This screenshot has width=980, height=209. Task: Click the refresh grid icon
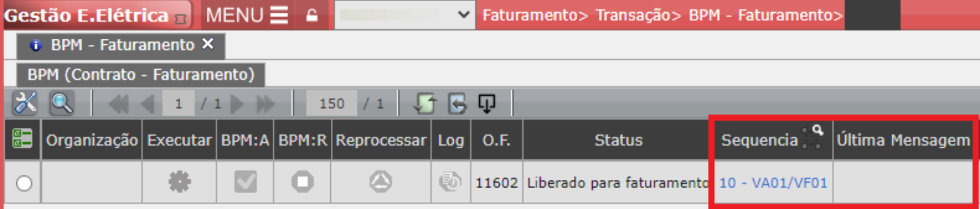coord(425,103)
